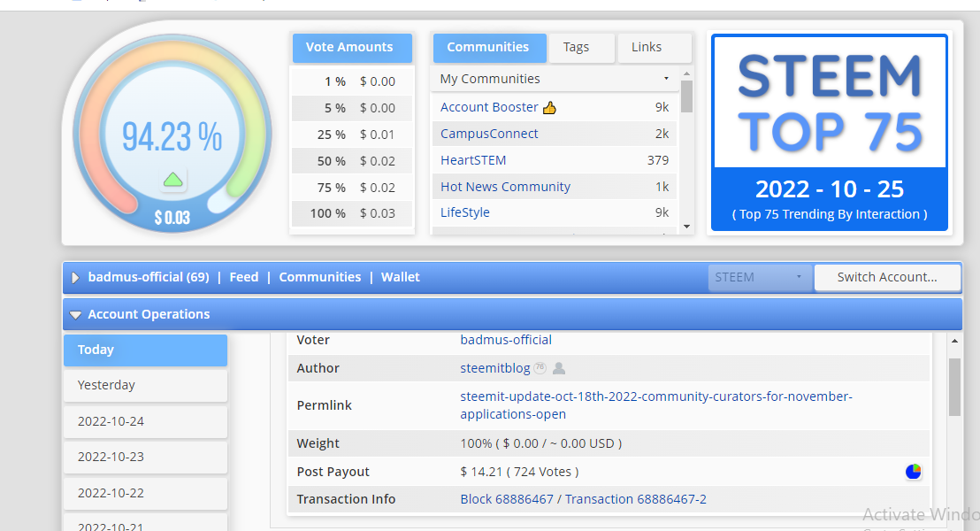Open the steemitblog author link
This screenshot has height=531, width=980.
click(495, 368)
